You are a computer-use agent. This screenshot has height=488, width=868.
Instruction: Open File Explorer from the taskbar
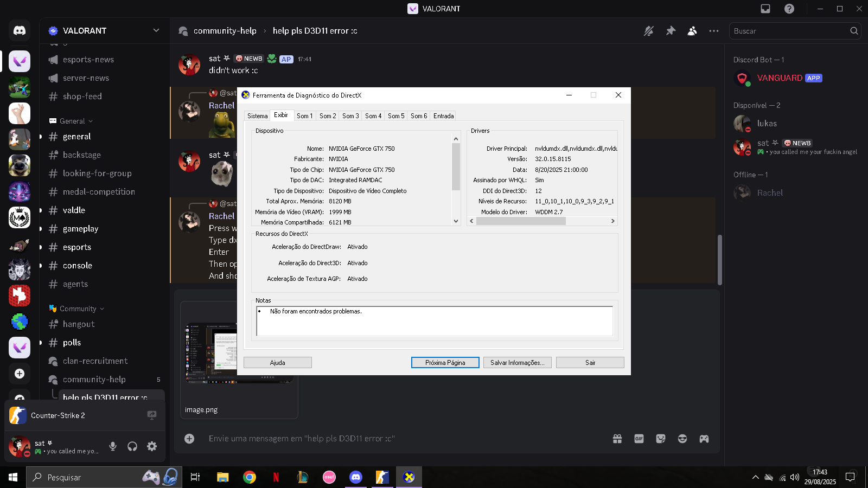pos(223,477)
